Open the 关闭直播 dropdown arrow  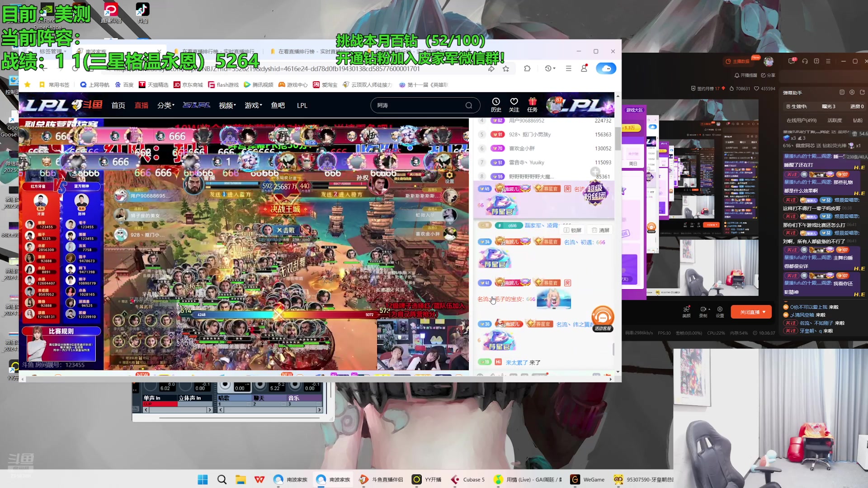[764, 312]
